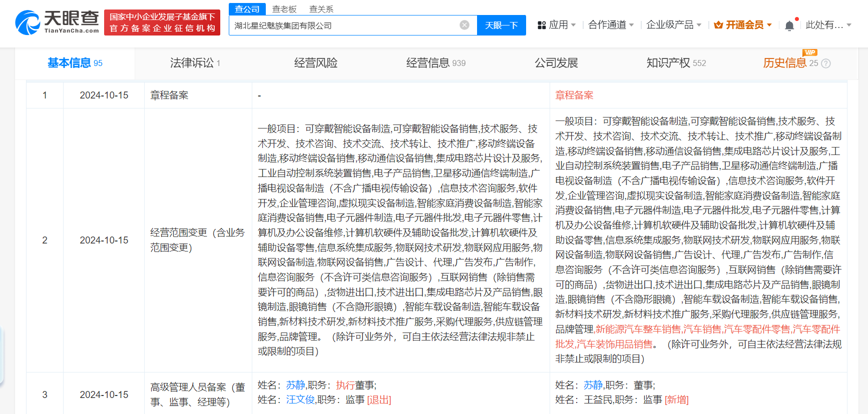Click the 高级管理人员备案 change item cell
868x414 pixels.
198,394
